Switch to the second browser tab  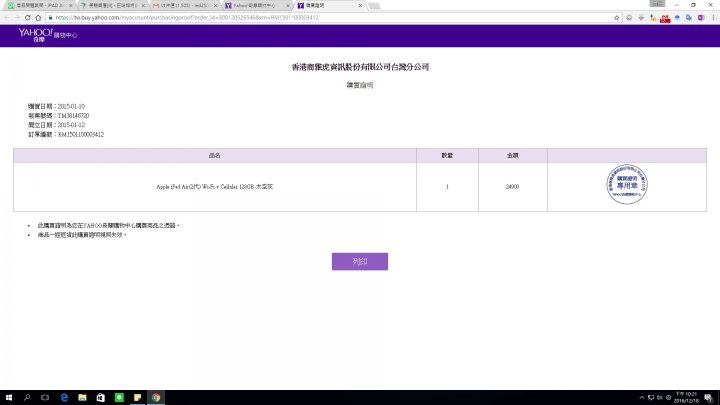pos(112,6)
